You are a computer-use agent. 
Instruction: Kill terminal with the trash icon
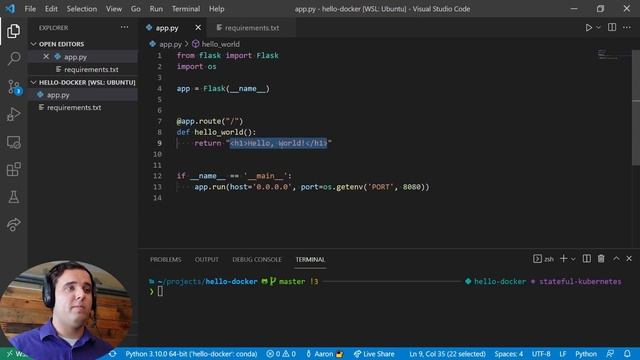tap(601, 259)
